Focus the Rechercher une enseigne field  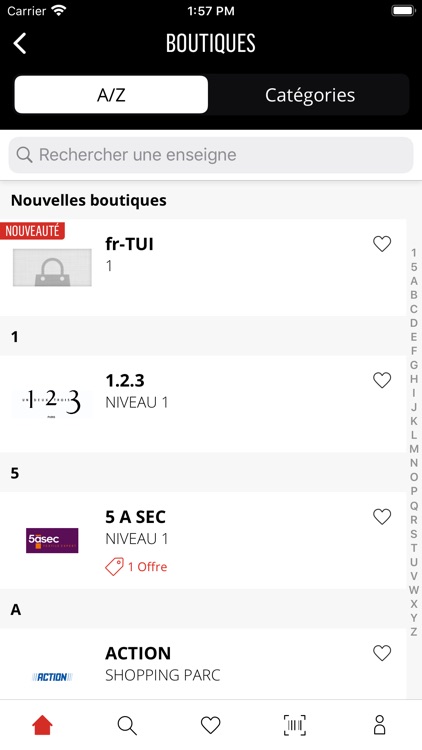tap(211, 154)
